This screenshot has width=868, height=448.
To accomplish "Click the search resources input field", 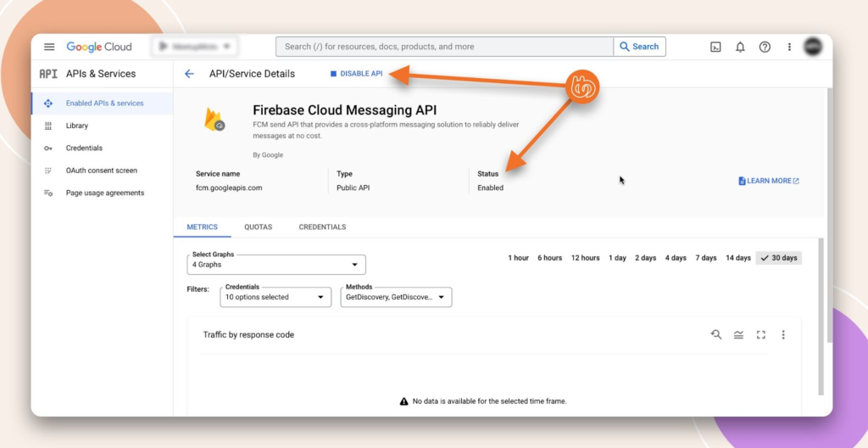I will [444, 47].
